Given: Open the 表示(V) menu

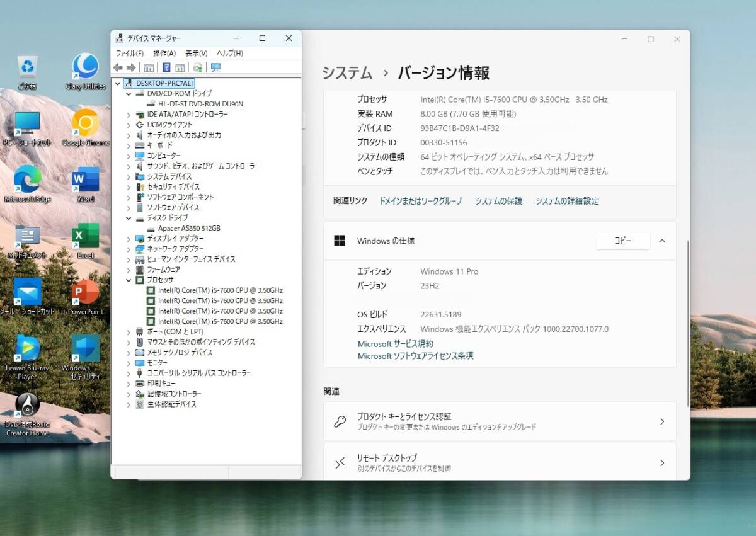Looking at the screenshot, I should click(197, 54).
